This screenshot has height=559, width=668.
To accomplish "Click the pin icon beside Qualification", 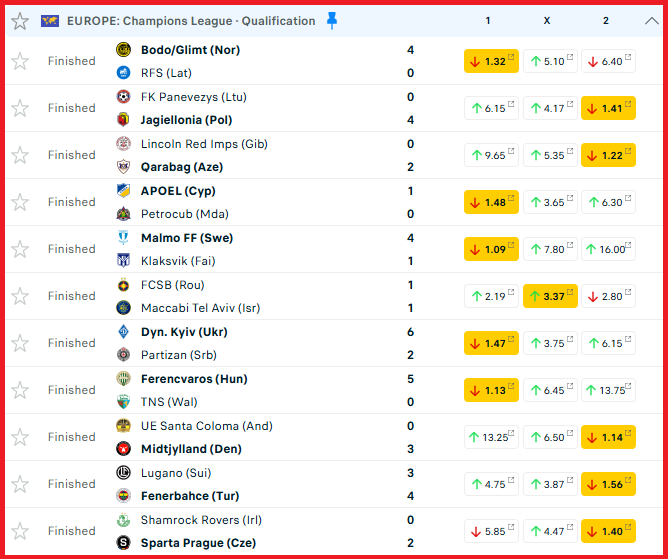I will click(x=332, y=20).
